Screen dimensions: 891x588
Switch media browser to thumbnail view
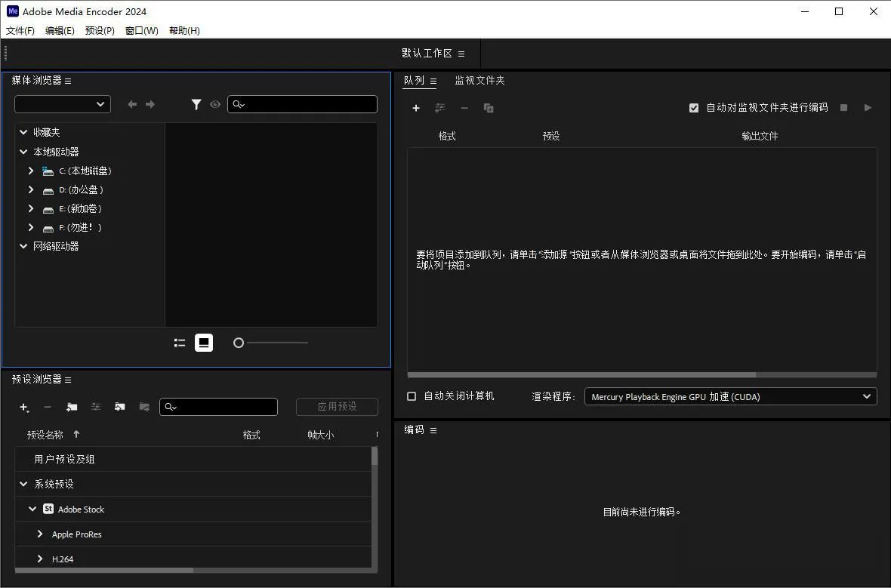[x=203, y=343]
